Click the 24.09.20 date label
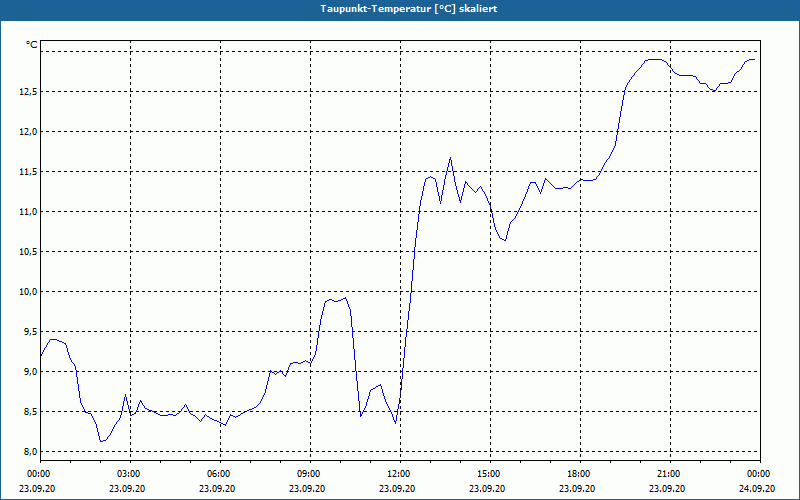Image resolution: width=800 pixels, height=500 pixels. coord(757,488)
